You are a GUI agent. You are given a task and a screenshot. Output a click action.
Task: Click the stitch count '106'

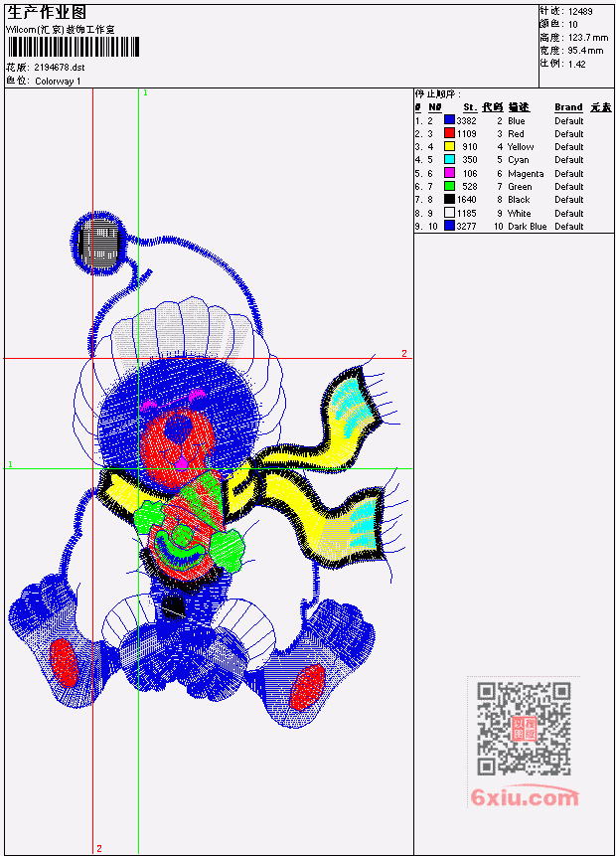point(470,174)
